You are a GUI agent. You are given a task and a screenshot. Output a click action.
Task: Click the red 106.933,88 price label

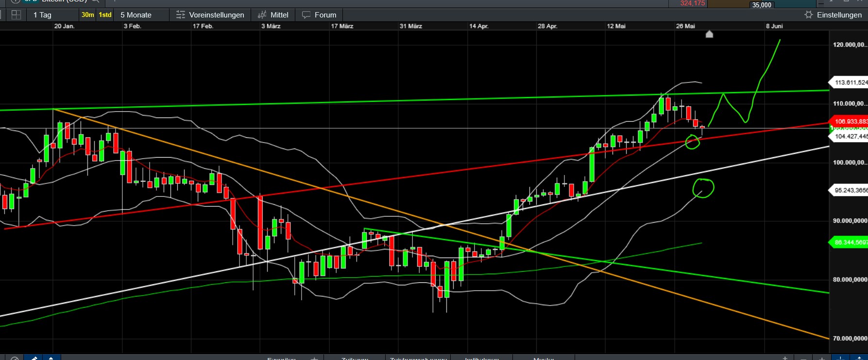tap(849, 121)
